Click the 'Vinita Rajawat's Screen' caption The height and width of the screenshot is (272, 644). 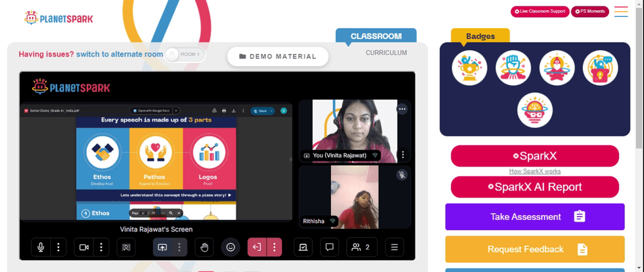(x=156, y=230)
